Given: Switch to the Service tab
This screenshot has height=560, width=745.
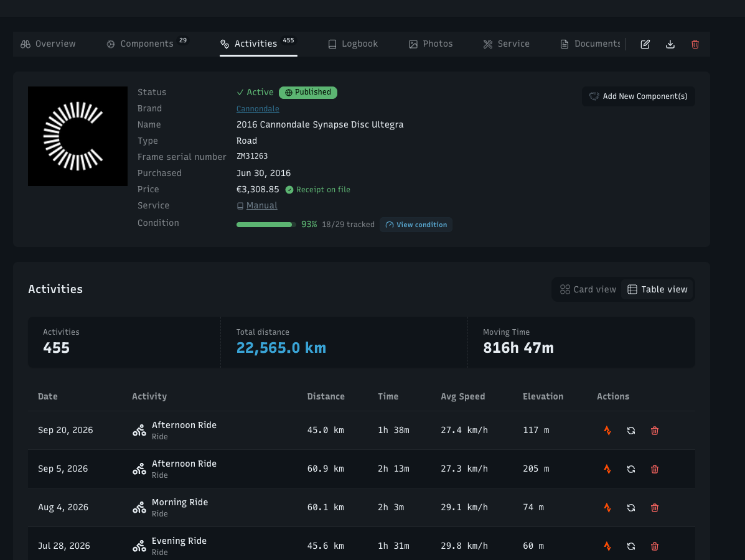Looking at the screenshot, I should 507,44.
